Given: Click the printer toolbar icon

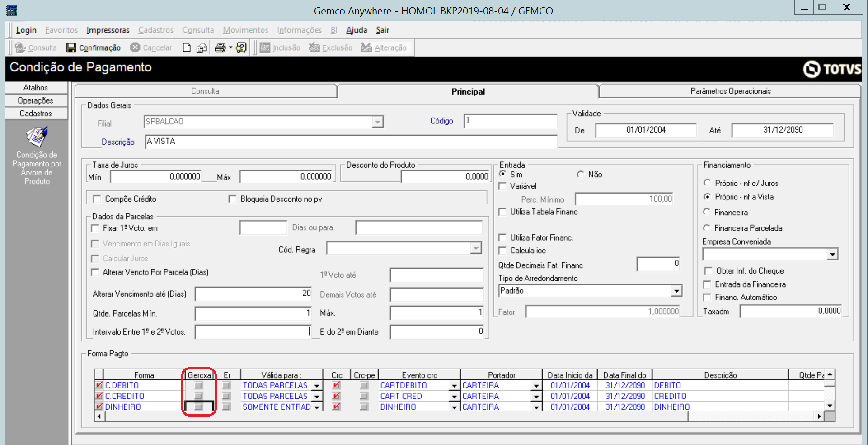Looking at the screenshot, I should coord(220,47).
